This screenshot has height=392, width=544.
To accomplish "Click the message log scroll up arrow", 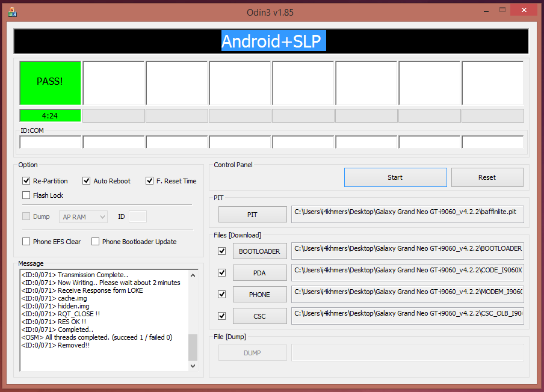I will point(193,275).
